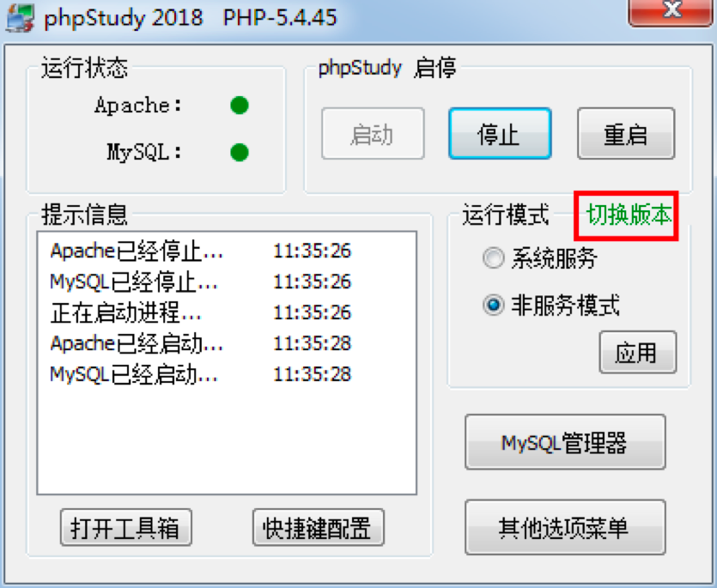Select the 'Apache已经停止' log entry

point(200,251)
